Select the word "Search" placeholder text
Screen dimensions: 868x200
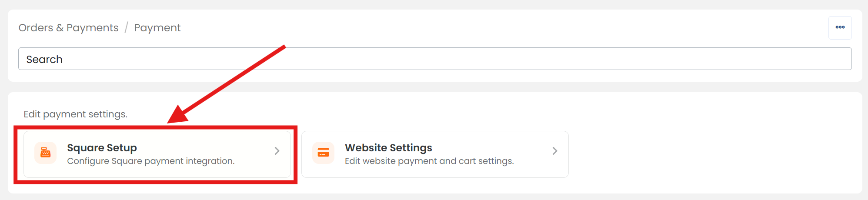[x=44, y=60]
